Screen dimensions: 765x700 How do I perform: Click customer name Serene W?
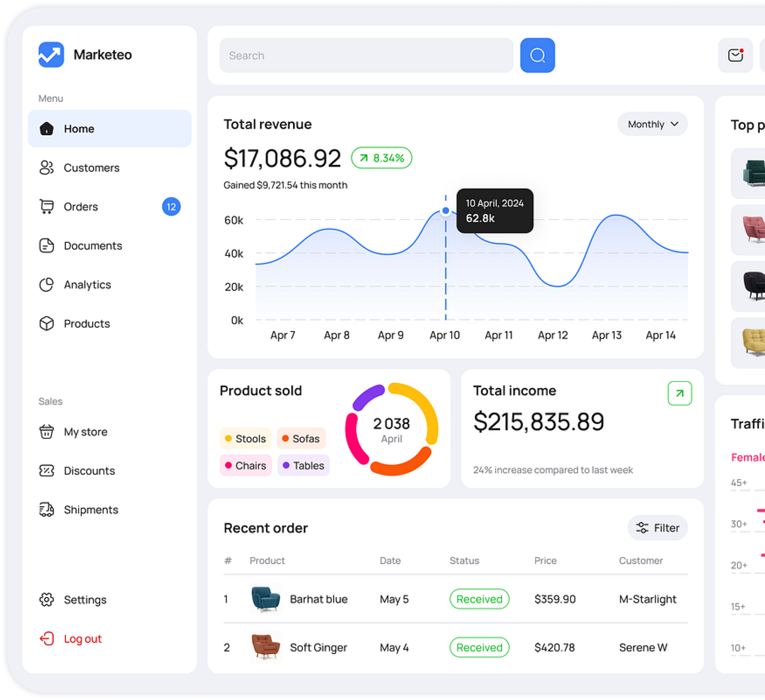click(643, 647)
